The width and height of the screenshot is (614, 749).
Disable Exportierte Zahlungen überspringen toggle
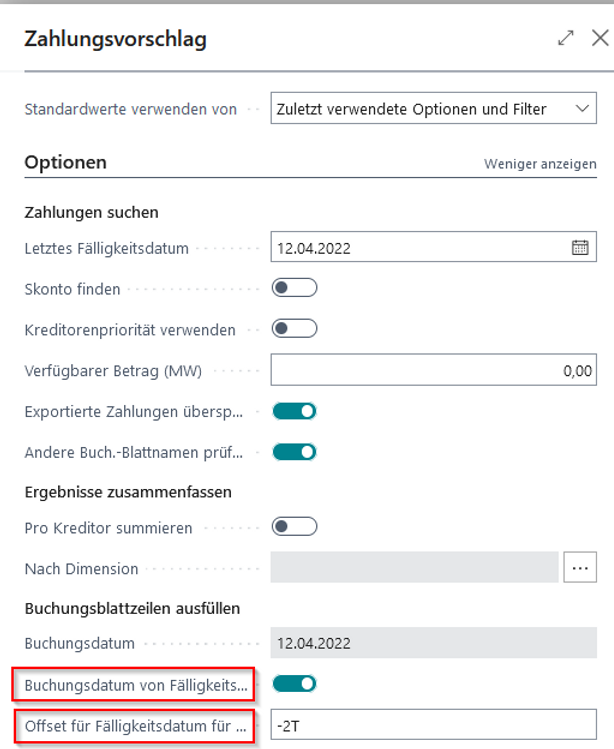coord(294,410)
